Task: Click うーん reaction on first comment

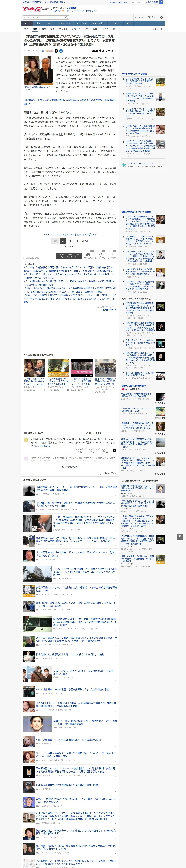Action: pos(107,450)
